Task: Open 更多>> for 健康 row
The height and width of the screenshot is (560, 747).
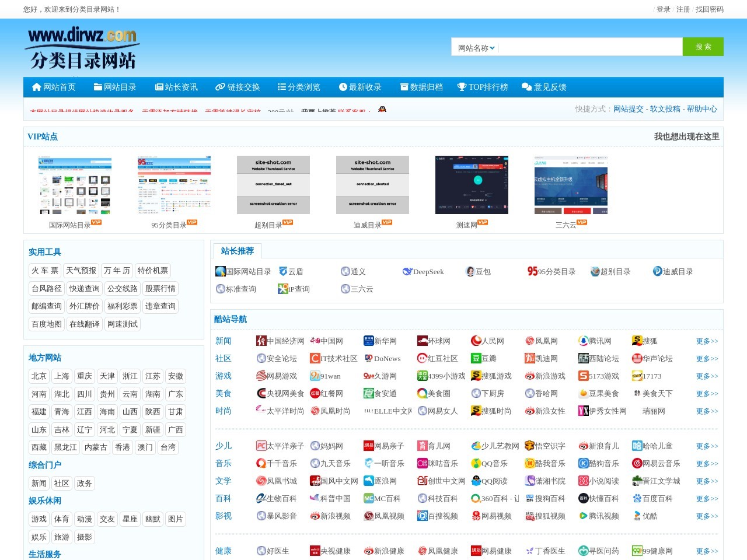Action: (x=707, y=551)
